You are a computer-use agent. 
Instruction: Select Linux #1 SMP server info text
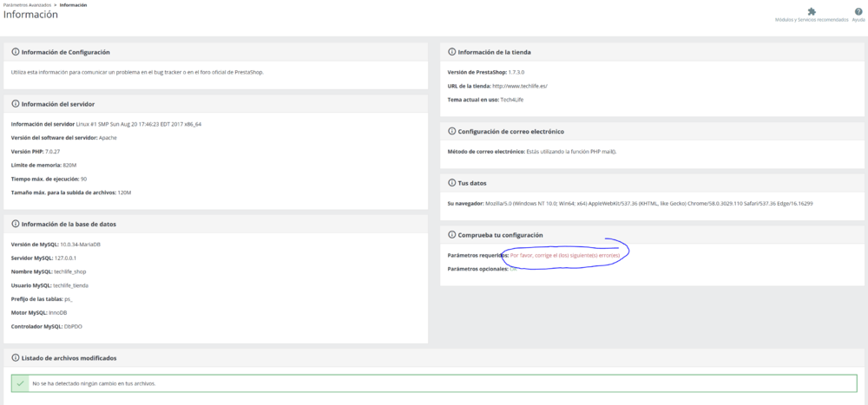pos(139,125)
